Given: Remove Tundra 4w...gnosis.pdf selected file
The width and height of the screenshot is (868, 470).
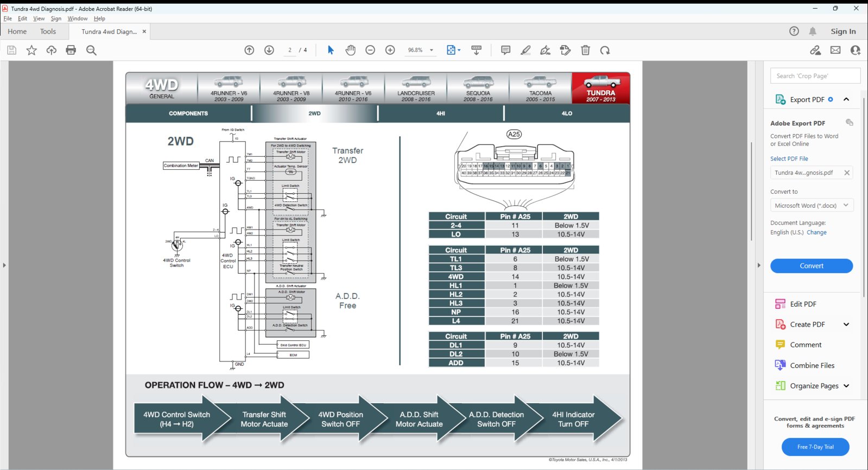Looking at the screenshot, I should [x=847, y=173].
